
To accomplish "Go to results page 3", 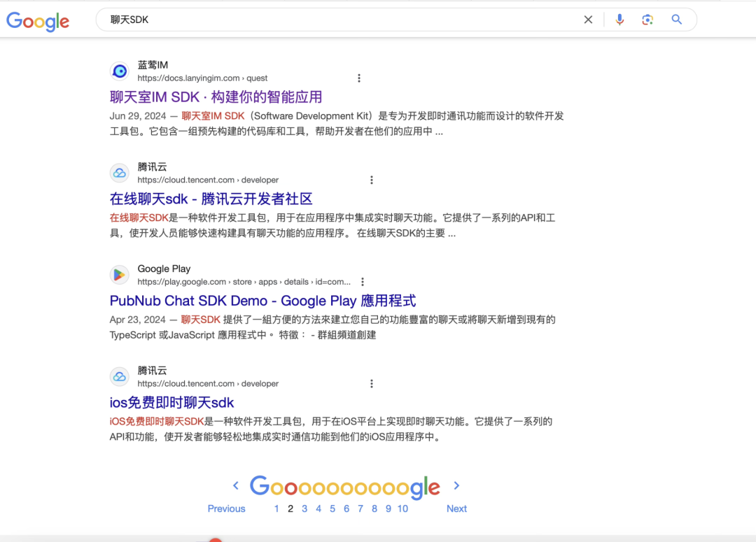I will coord(304,508).
